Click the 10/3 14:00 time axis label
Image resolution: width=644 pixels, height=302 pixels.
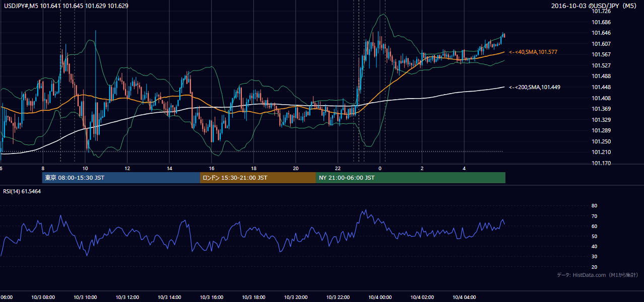coord(169,297)
